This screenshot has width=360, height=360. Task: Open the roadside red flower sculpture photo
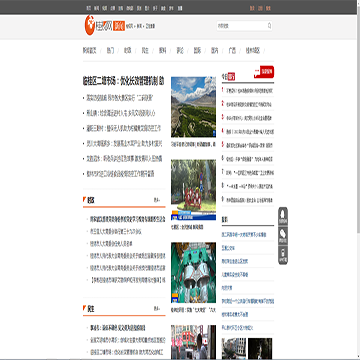pos(193,190)
